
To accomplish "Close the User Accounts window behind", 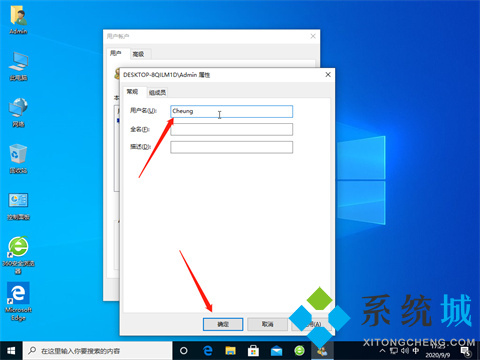I will 313,36.
